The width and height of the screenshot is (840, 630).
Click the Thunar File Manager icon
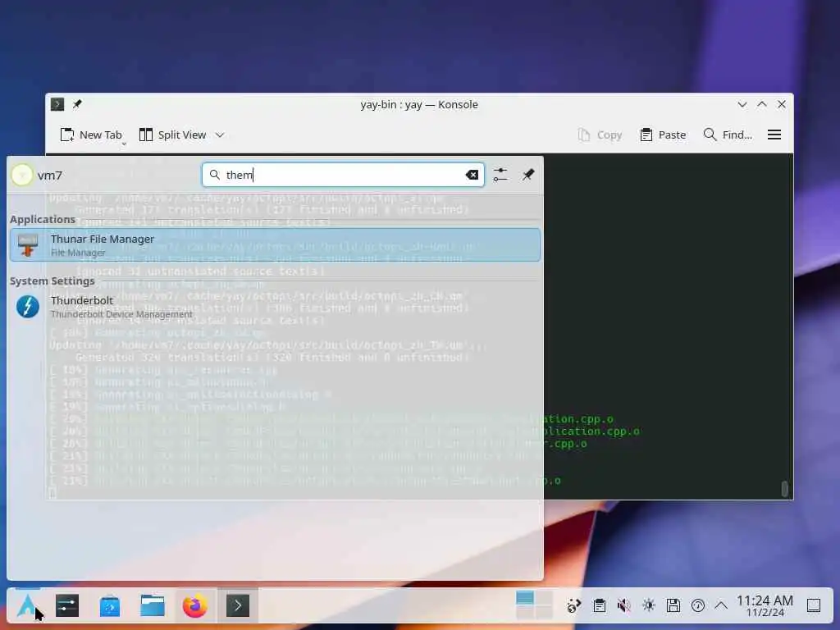28,244
